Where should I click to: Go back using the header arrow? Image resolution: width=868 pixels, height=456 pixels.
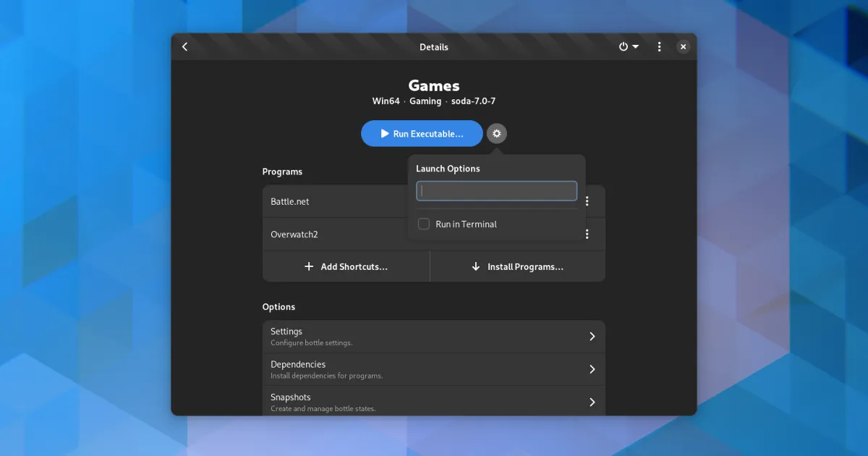tap(184, 47)
